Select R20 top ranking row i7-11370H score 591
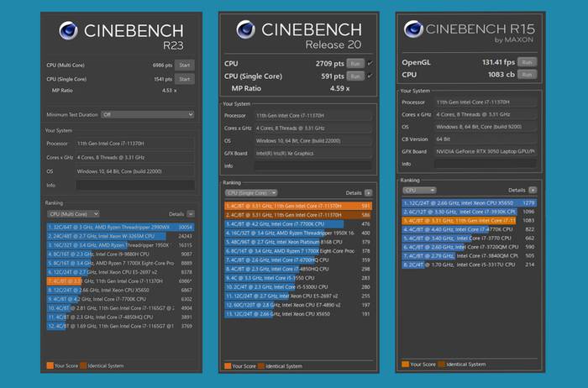 298,207
